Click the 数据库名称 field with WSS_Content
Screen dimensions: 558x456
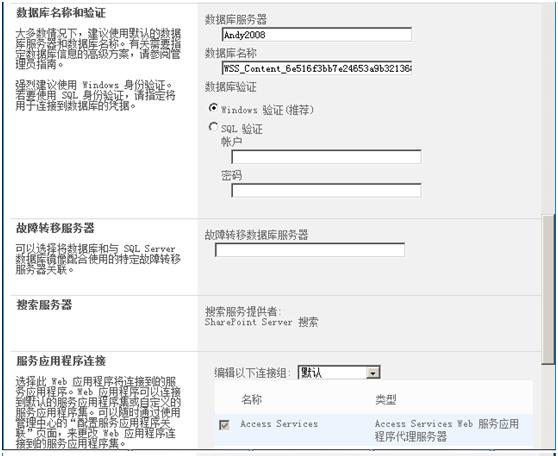pyautogui.click(x=317, y=68)
